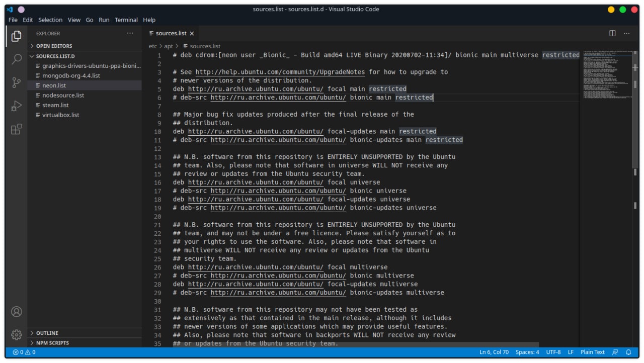Screen dimensions: 644x363
Task: Click the archive URL on line 10
Action: tap(256, 131)
